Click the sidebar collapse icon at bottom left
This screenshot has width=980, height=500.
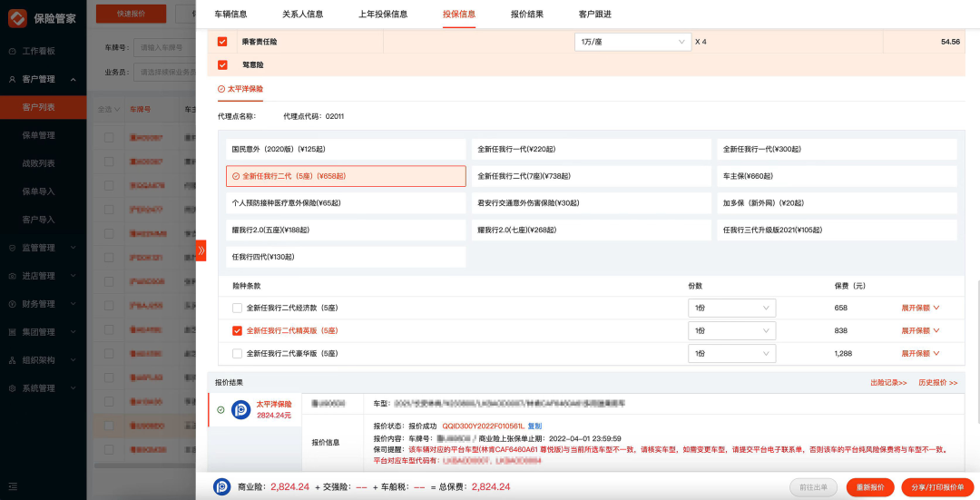(x=13, y=486)
